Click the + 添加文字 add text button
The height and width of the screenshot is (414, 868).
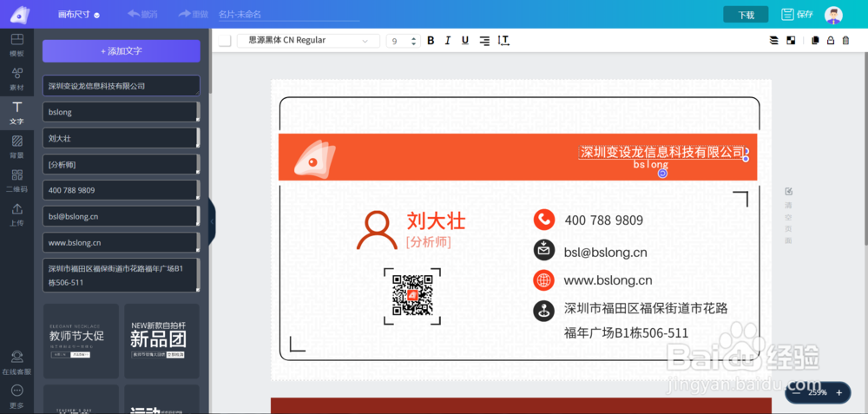coord(122,51)
